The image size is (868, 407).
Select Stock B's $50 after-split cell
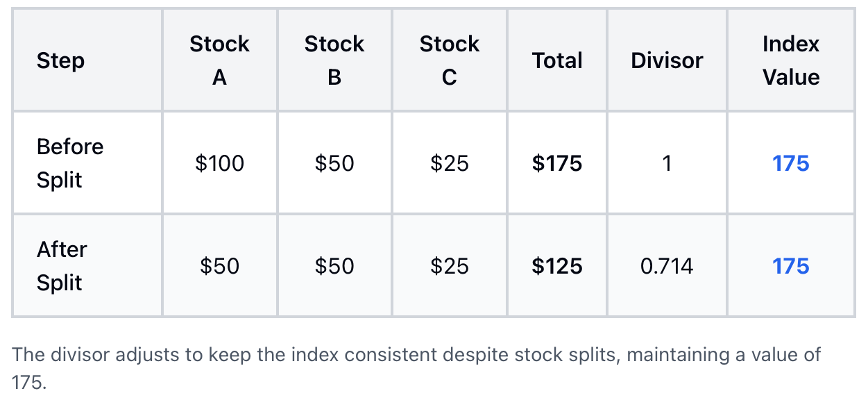click(334, 266)
